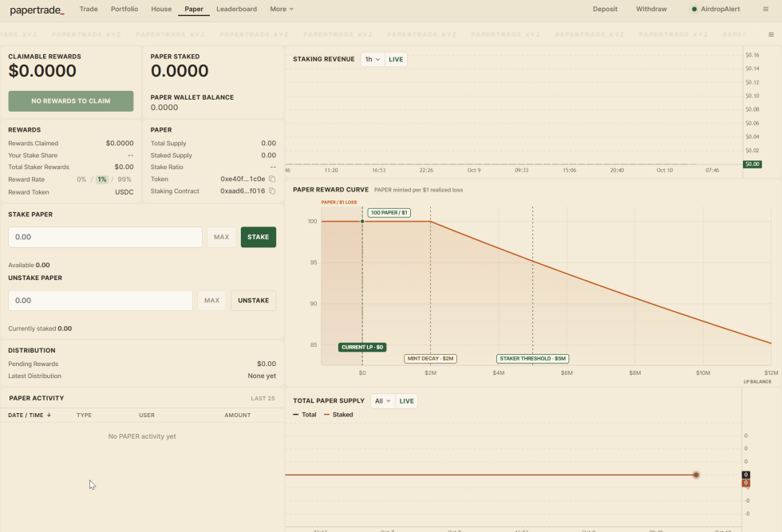The height and width of the screenshot is (532, 782).
Task: Go to the Trade tab
Action: pos(89,9)
